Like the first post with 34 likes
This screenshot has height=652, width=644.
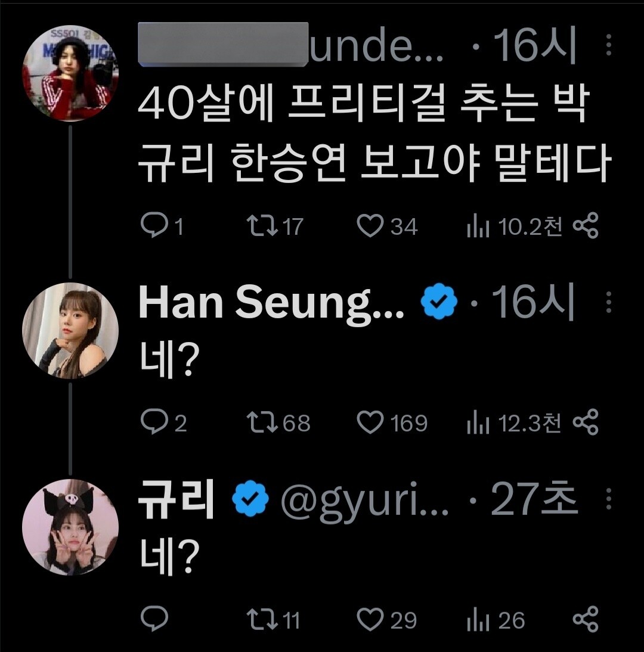coord(370,226)
